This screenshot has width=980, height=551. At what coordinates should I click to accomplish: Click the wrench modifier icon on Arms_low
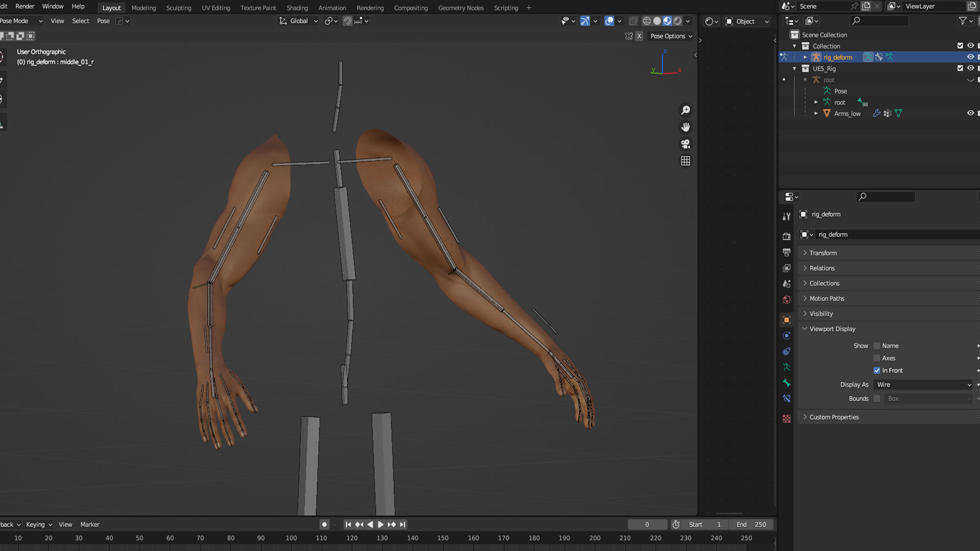click(877, 113)
